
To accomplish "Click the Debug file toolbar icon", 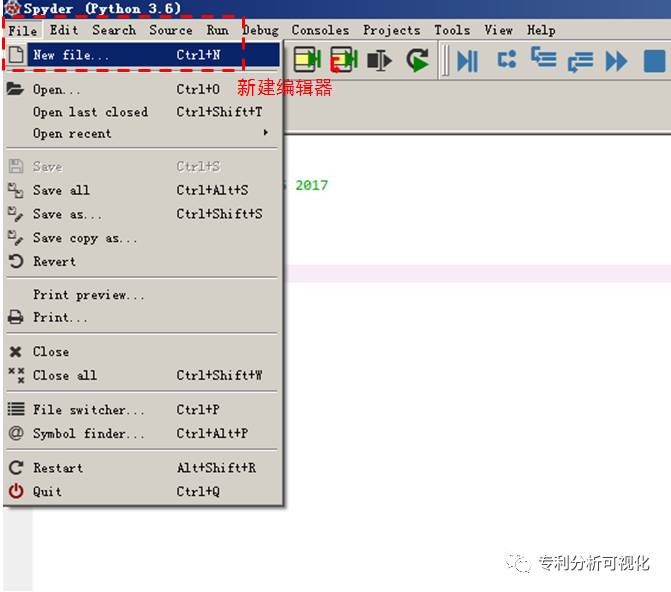I will pyautogui.click(x=467, y=61).
